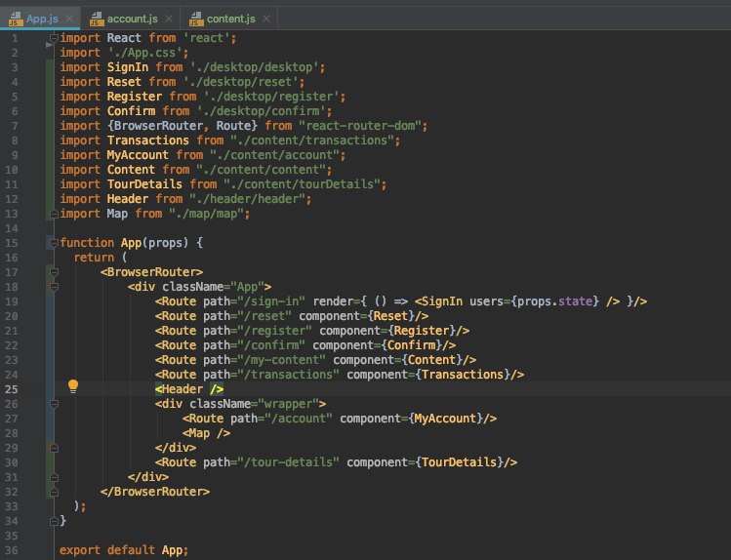Click '{Transactions}' component on line 24

click(x=463, y=375)
